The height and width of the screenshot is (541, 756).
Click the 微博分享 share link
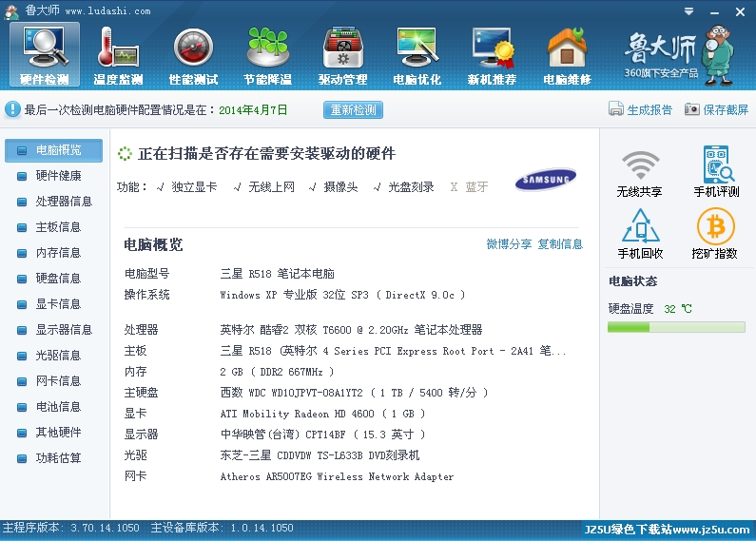point(509,244)
